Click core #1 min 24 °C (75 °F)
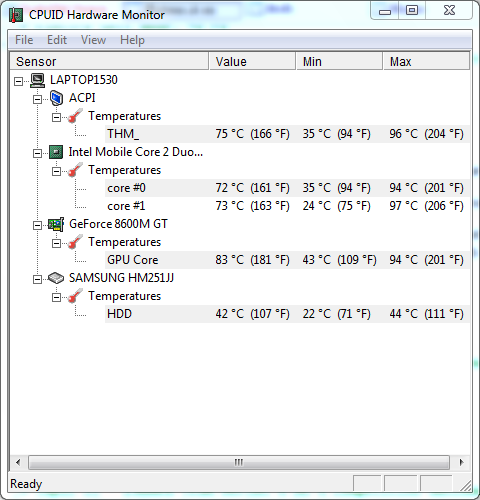Screen dimensions: 480x500 337,206
